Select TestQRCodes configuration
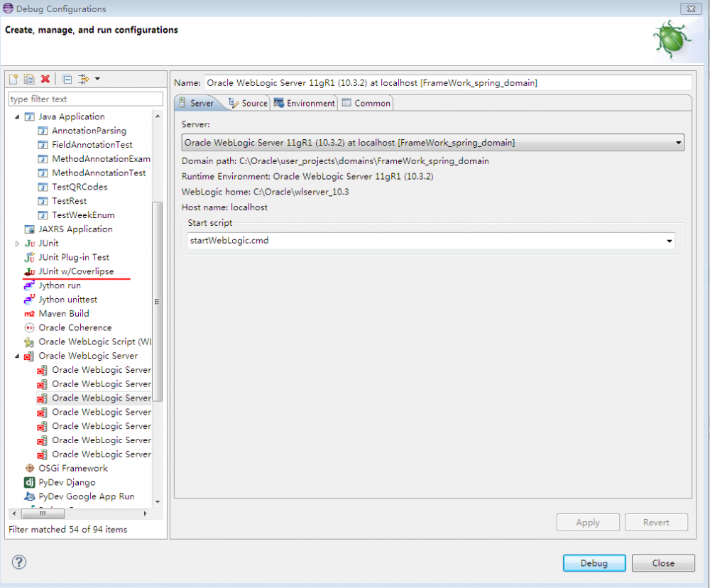This screenshot has width=710, height=588. [x=80, y=187]
